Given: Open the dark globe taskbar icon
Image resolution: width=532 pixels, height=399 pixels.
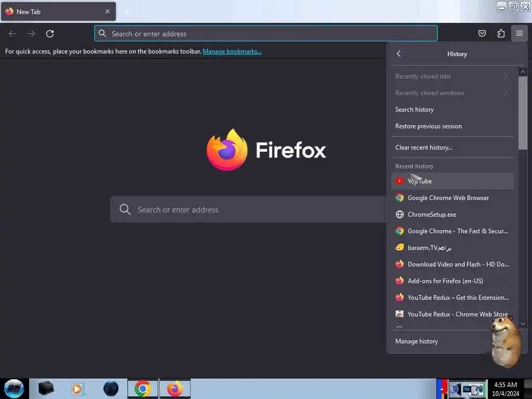Looking at the screenshot, I should pos(111,389).
